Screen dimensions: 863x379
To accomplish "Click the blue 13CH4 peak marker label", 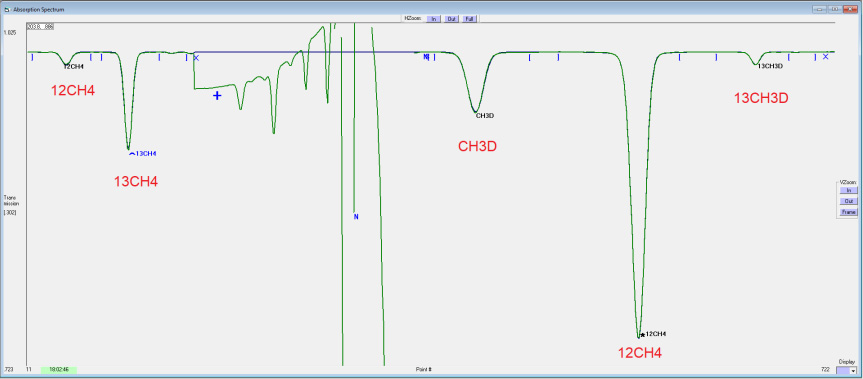I will 146,153.
